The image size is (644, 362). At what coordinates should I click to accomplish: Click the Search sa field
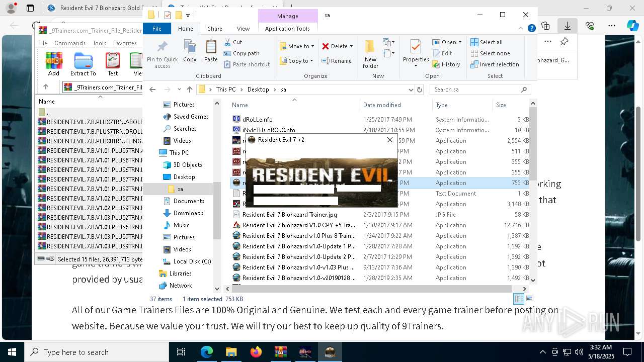point(480,89)
